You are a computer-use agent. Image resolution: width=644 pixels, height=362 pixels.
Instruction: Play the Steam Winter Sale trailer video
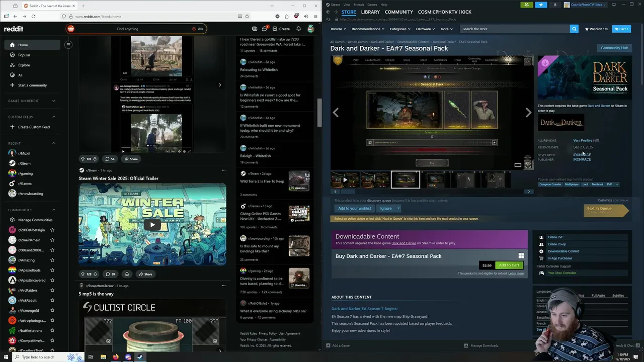tap(152, 225)
